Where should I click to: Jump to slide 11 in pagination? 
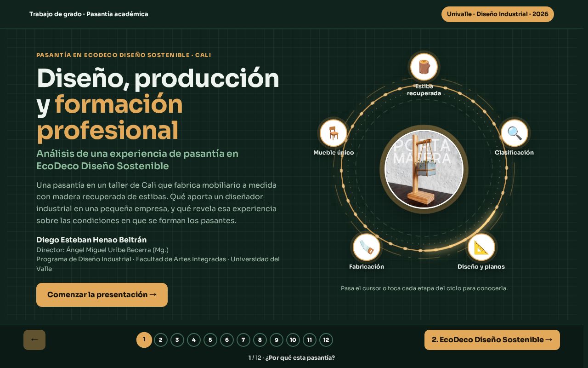[310, 340]
